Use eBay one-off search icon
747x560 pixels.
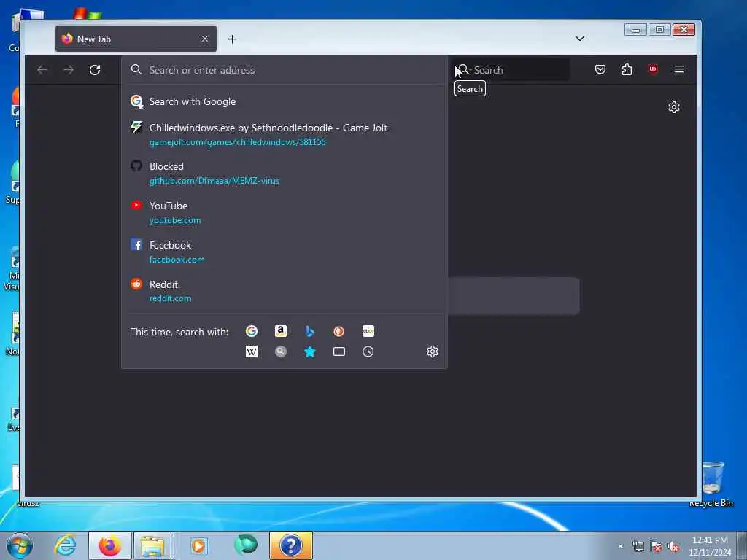click(x=368, y=331)
